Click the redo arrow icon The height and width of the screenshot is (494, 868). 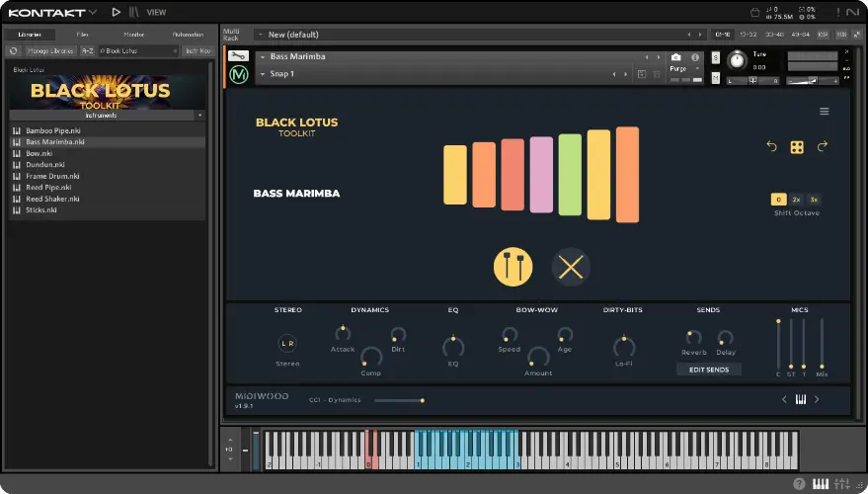[x=822, y=147]
